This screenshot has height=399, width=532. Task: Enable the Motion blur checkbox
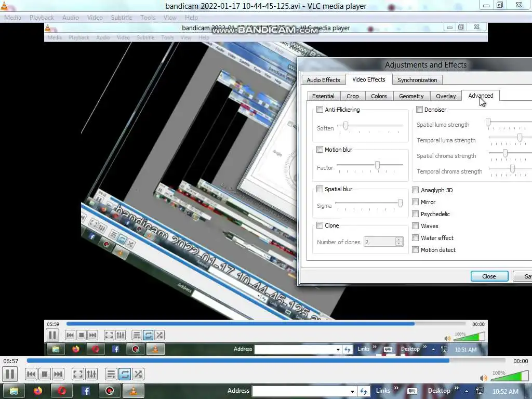(x=320, y=149)
